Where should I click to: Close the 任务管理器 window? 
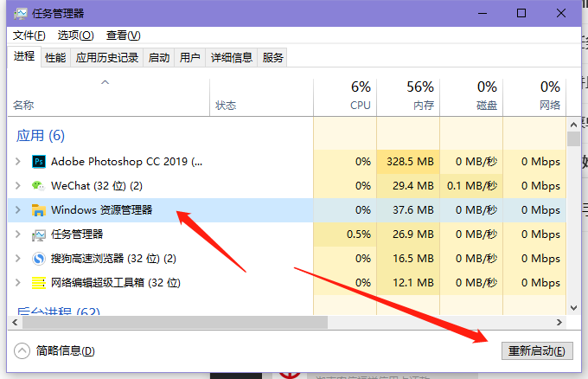[x=561, y=14]
